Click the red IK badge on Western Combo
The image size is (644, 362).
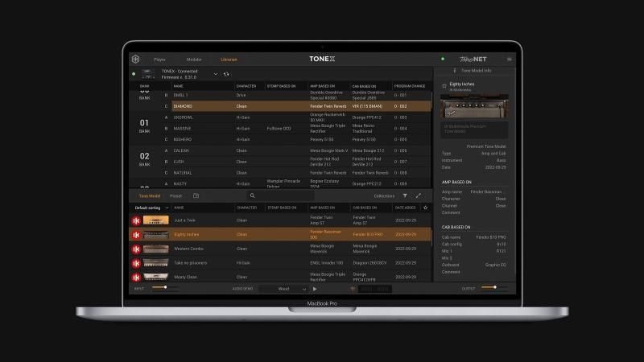[x=136, y=249]
